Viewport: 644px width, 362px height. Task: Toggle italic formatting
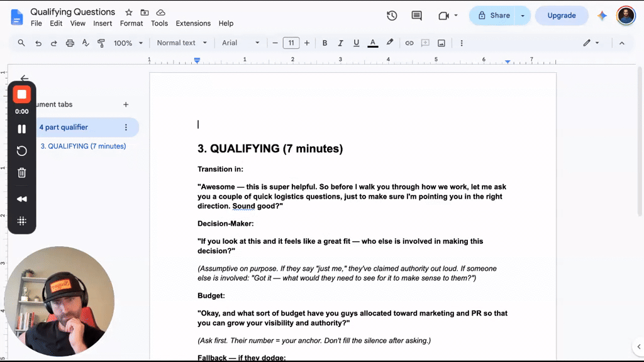[x=340, y=43]
